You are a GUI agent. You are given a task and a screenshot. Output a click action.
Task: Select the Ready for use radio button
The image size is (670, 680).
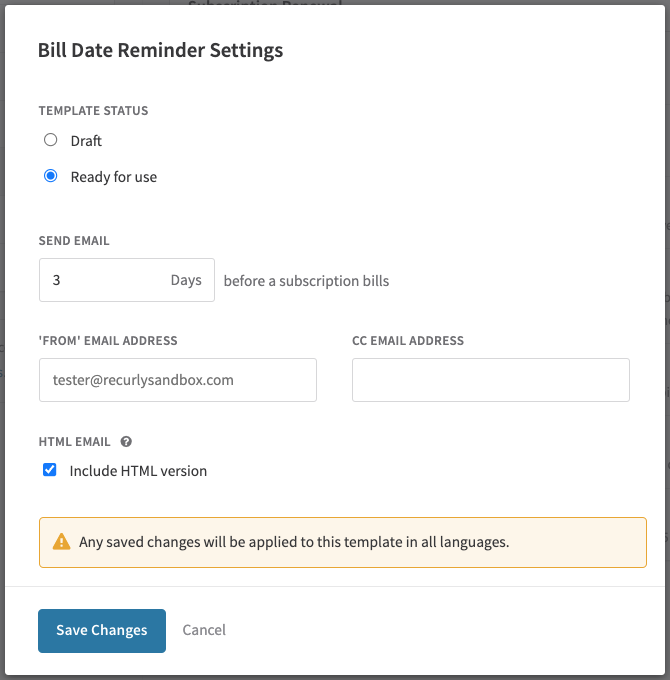pos(51,176)
